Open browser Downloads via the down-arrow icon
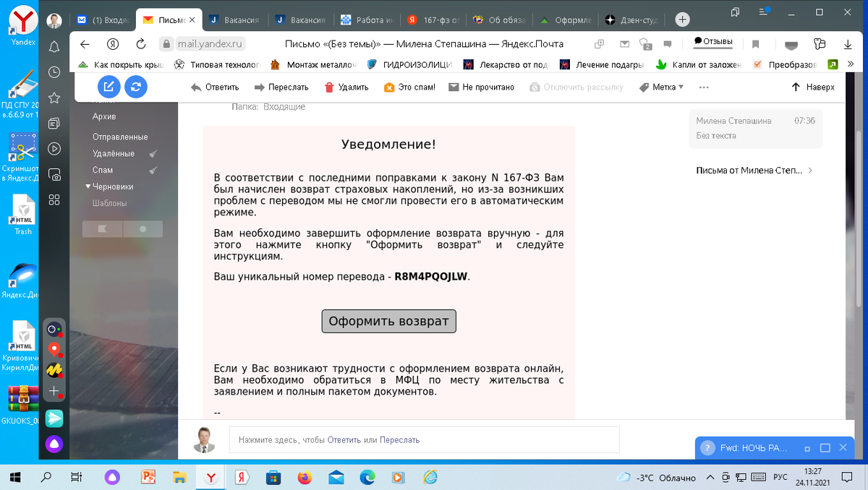Viewport: 868px width, 490px height. [846, 44]
